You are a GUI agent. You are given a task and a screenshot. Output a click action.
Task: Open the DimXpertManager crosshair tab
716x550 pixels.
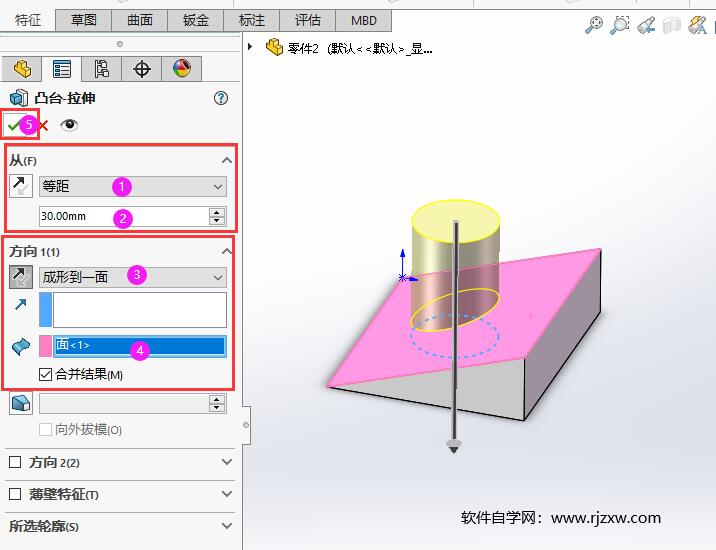[x=142, y=69]
